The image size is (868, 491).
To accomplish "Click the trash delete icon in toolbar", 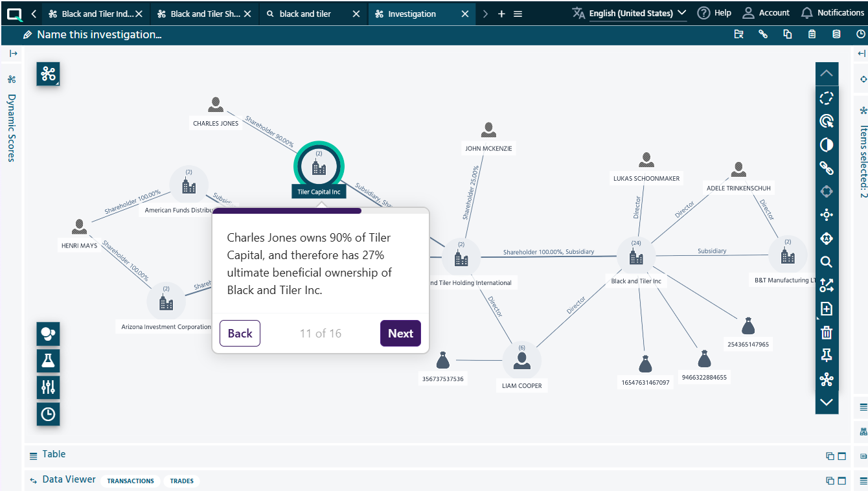I will coord(827,333).
